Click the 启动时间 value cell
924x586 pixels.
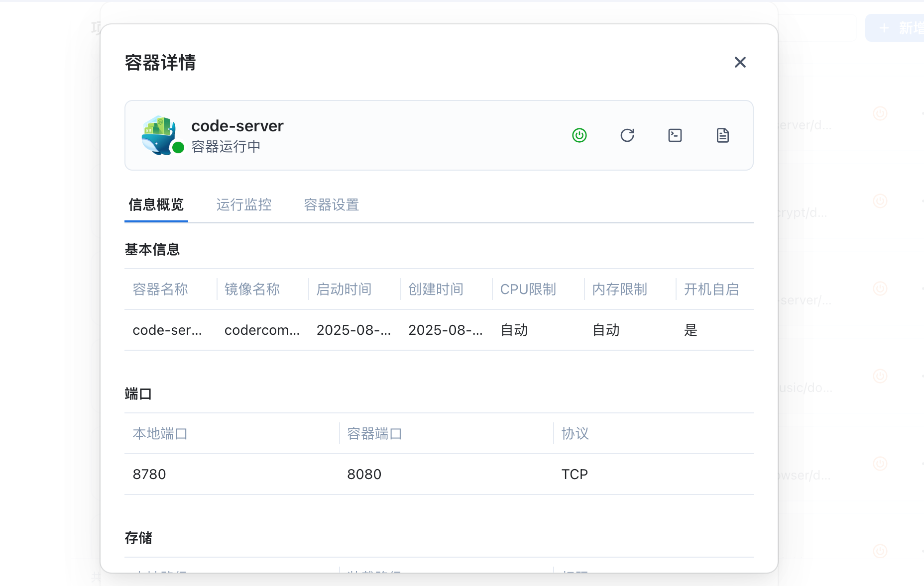(353, 330)
